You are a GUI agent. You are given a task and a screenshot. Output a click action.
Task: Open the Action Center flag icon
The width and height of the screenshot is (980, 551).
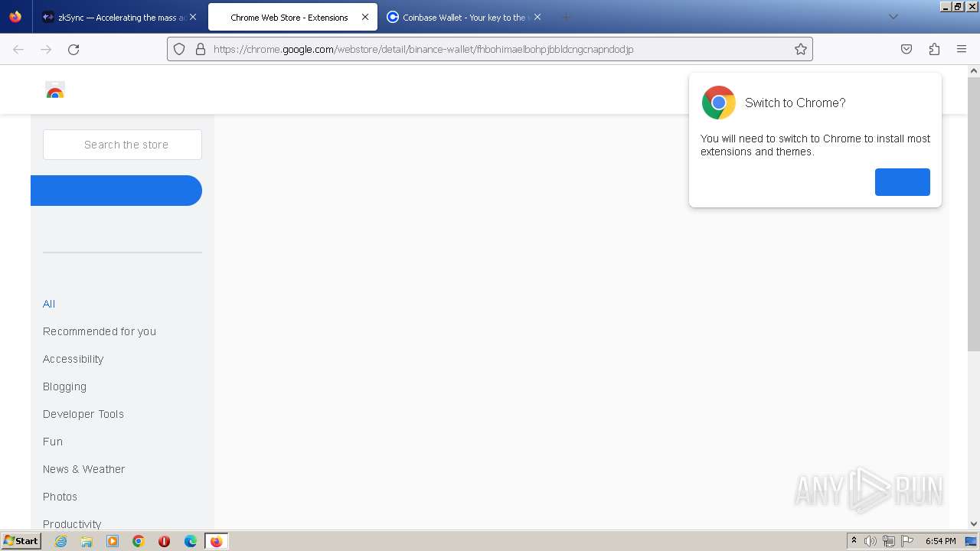pyautogui.click(x=907, y=541)
